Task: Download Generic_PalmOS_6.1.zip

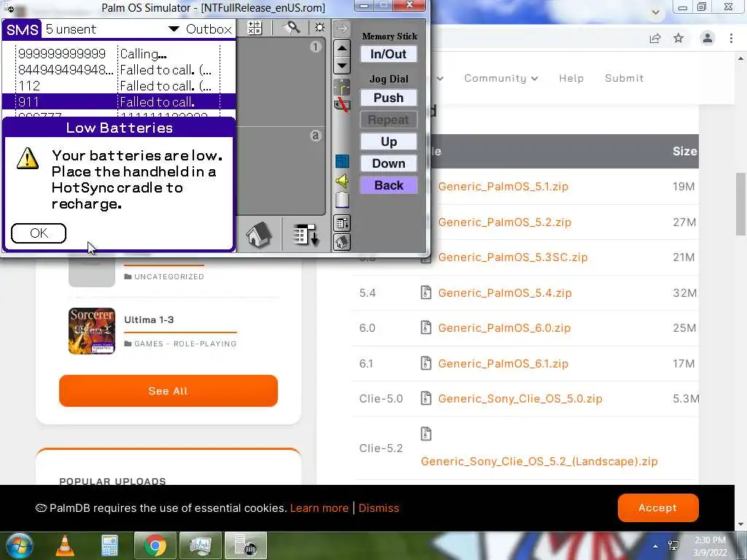Action: [503, 364]
